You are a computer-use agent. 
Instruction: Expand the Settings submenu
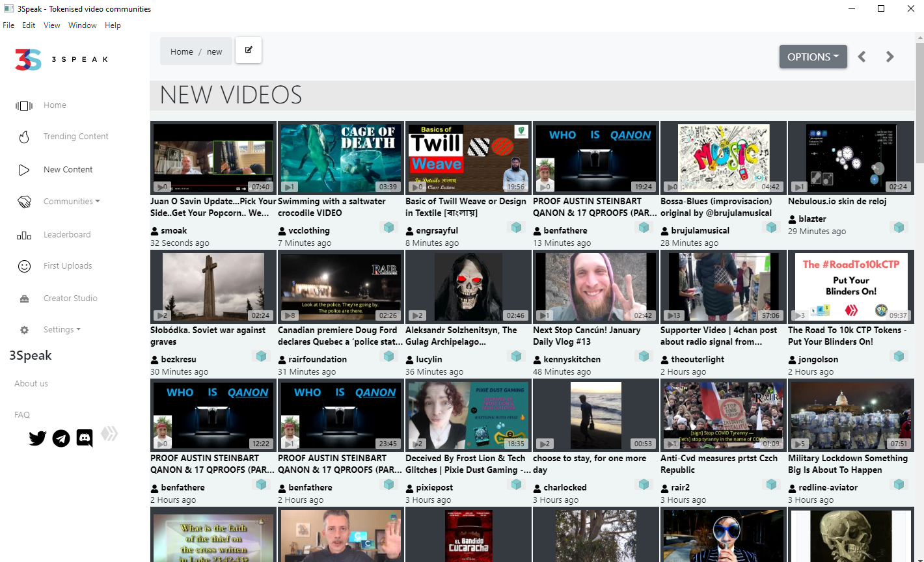click(x=62, y=330)
